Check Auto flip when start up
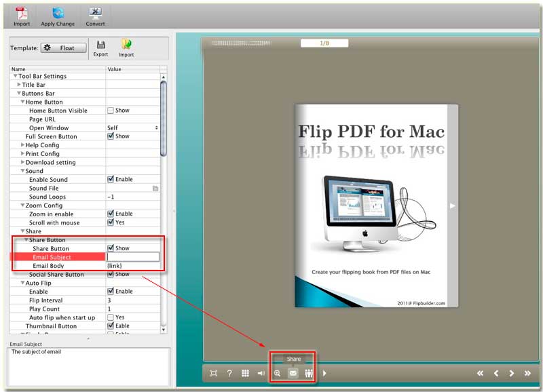 click(x=111, y=317)
